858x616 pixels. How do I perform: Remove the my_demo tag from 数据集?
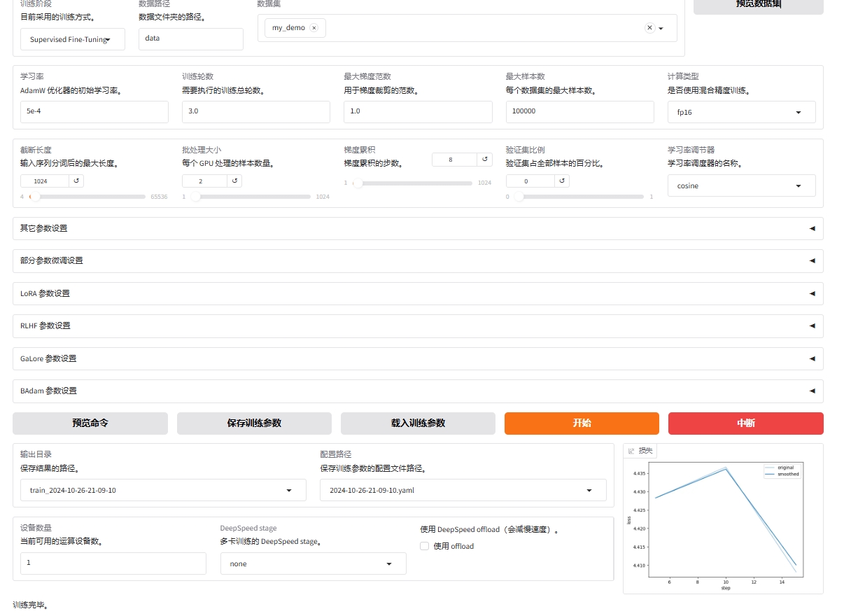click(314, 28)
